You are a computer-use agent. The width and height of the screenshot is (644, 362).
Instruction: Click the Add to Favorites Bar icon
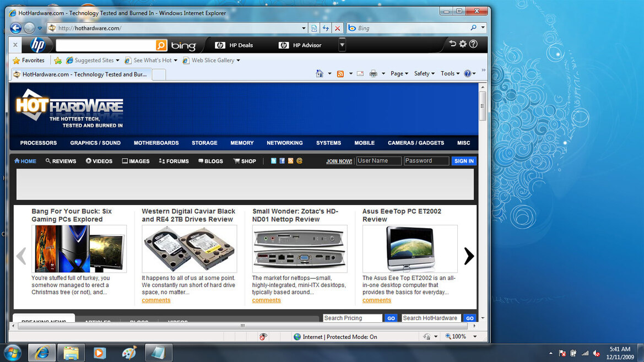pyautogui.click(x=58, y=61)
